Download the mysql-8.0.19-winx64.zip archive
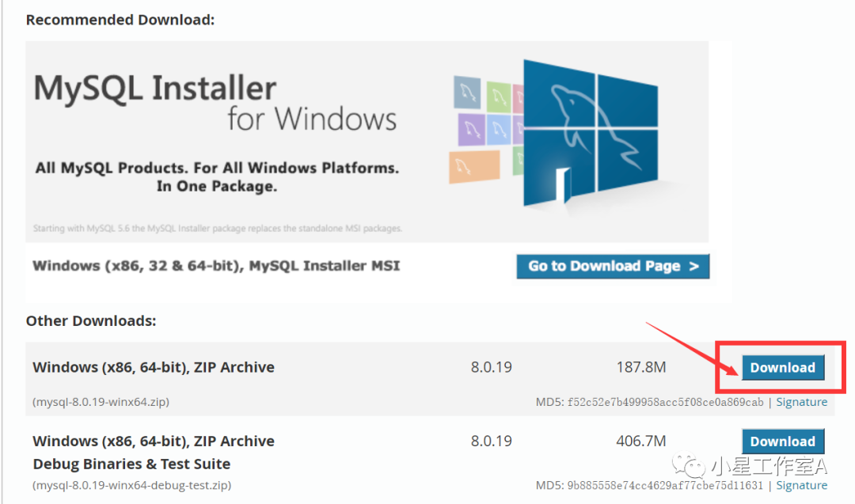This screenshot has width=855, height=504. [782, 367]
